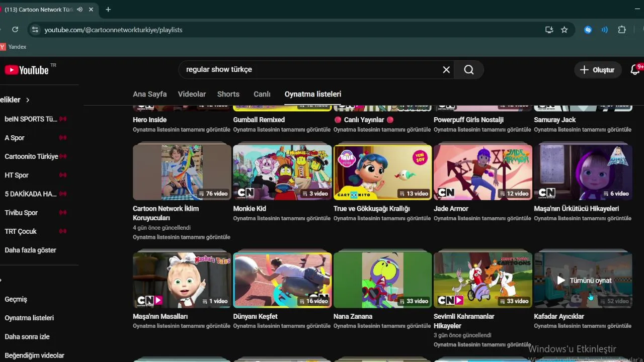Click Powerpuff Girls Nostalji playlist title
The width and height of the screenshot is (644, 362).
tap(468, 120)
